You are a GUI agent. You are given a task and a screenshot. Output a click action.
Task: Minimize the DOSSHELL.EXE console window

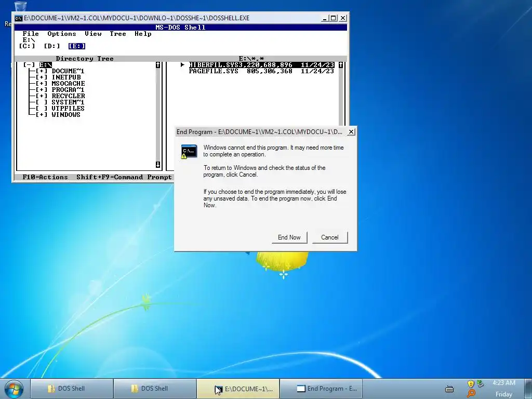click(325, 18)
